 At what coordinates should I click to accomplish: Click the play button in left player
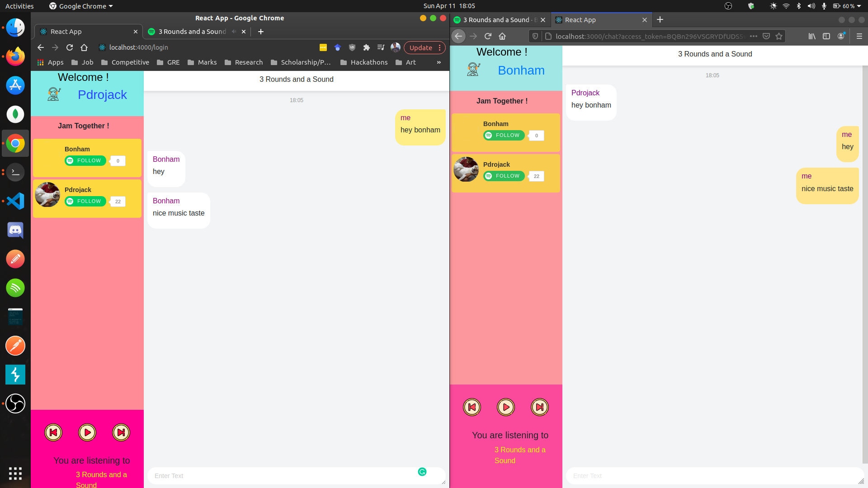click(x=87, y=432)
